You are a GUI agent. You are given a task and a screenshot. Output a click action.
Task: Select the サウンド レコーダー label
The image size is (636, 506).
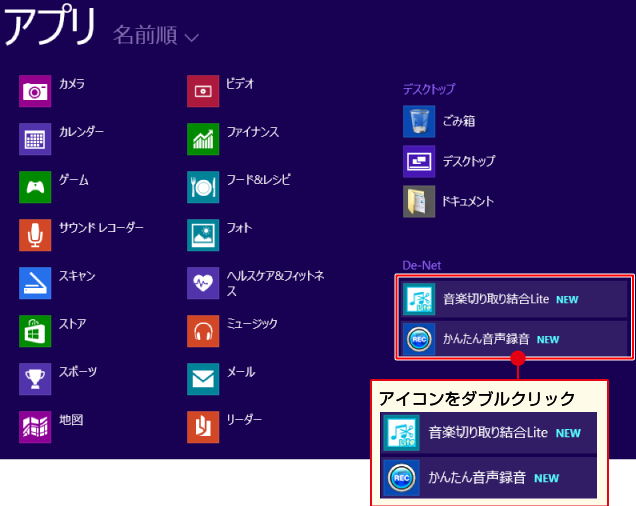point(101,228)
